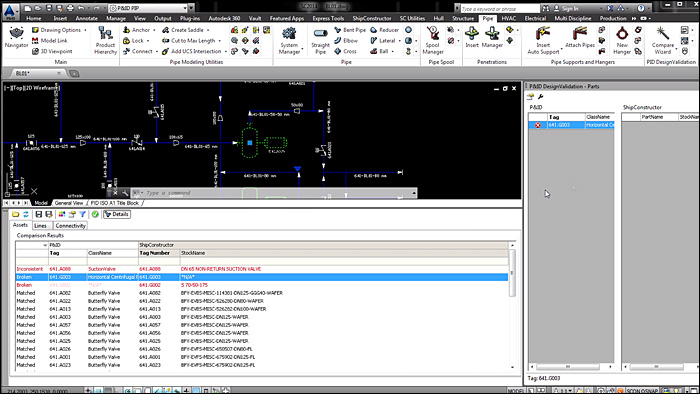This screenshot has height=394, width=700.
Task: Click the refresh icon in comparison toolbar
Action: [x=26, y=214]
